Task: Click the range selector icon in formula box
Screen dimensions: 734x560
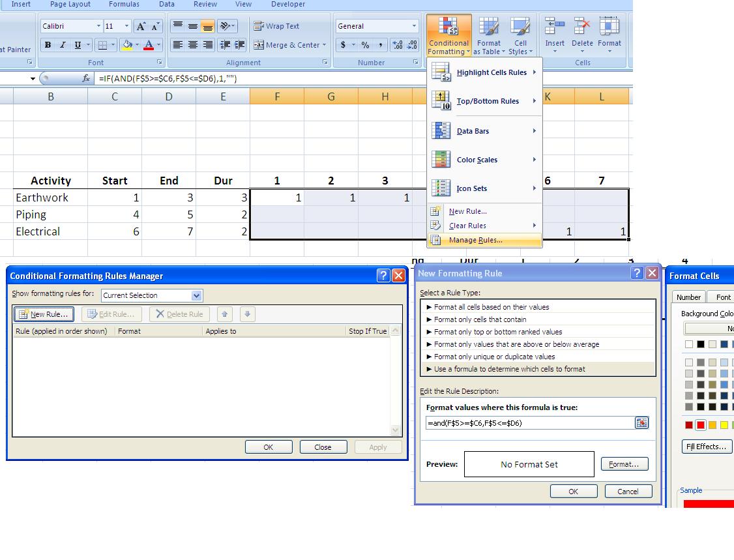Action: coord(642,423)
